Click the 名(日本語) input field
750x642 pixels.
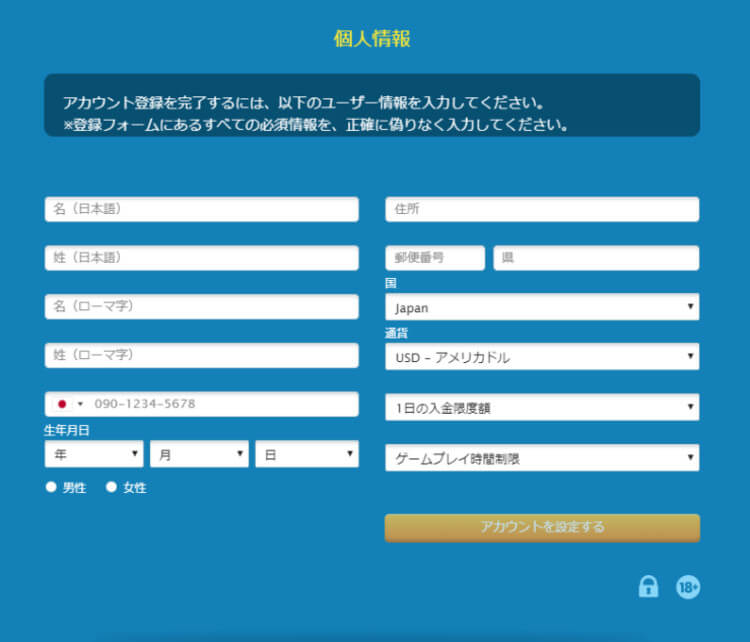point(201,209)
